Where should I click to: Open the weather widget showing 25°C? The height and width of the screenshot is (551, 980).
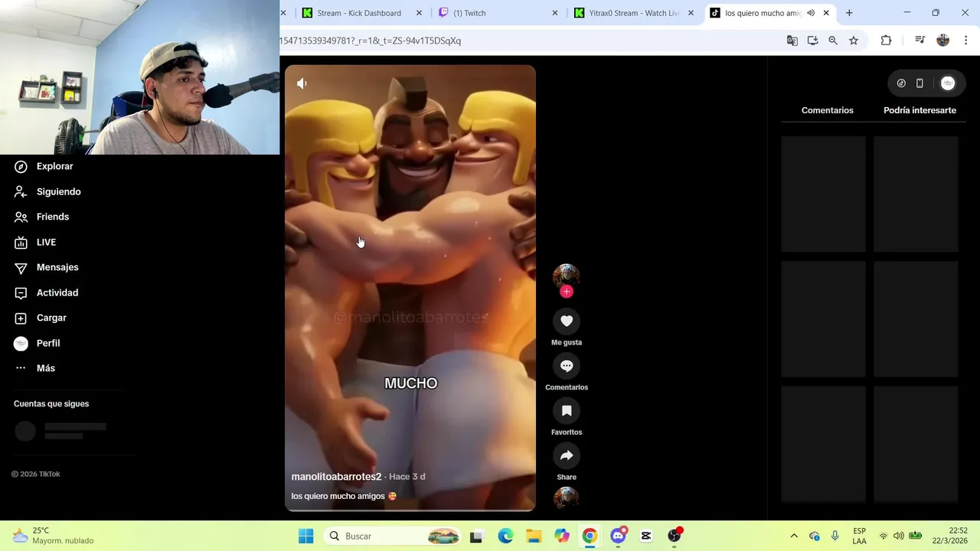54,536
